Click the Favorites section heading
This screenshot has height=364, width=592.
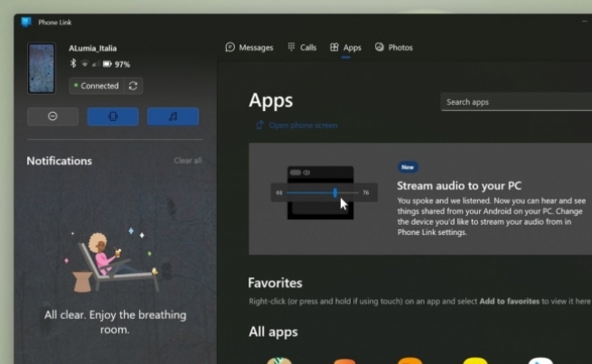point(276,283)
